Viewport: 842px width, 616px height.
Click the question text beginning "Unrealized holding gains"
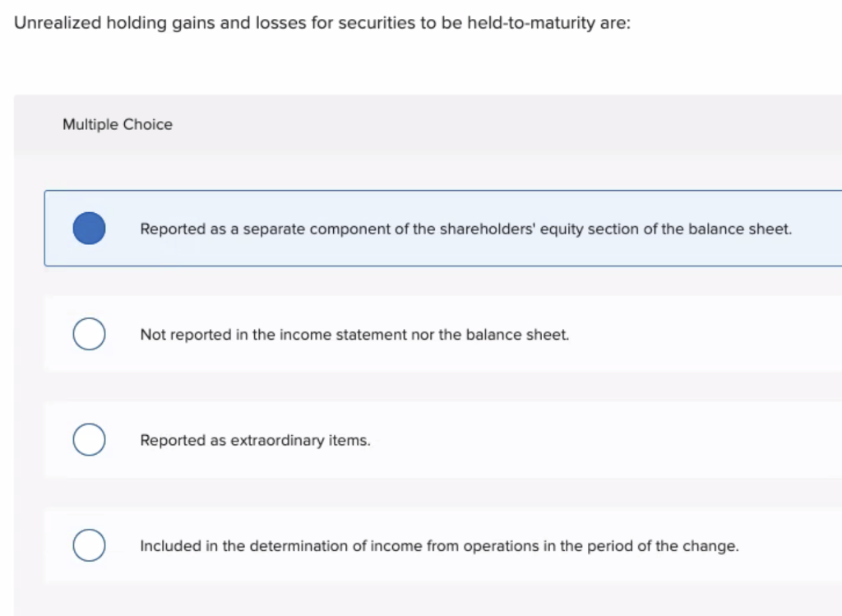tap(322, 24)
